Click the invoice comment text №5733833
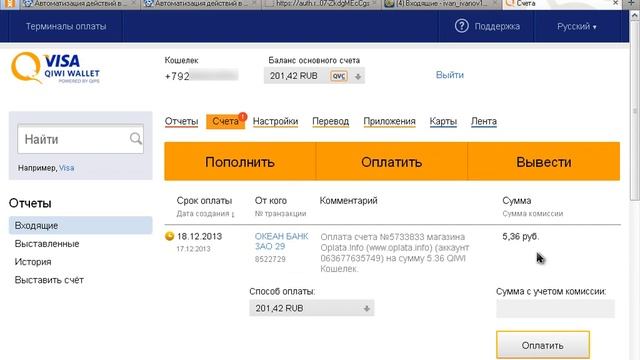This screenshot has width=640, height=360. coord(395,253)
